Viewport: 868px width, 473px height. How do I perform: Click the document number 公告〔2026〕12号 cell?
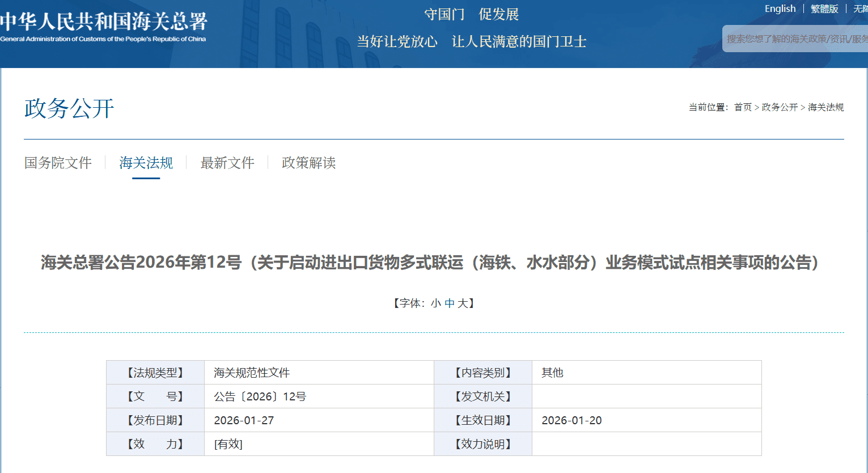(260, 396)
